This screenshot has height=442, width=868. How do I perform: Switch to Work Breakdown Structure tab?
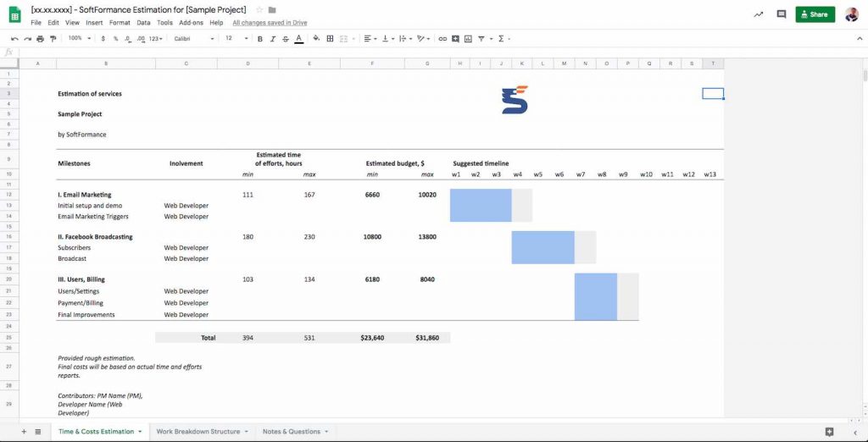(x=198, y=432)
